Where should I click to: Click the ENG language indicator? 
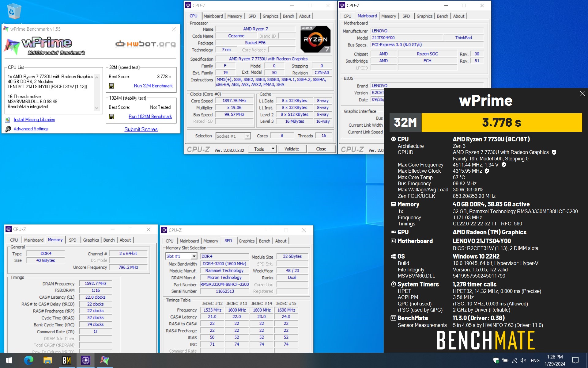click(x=535, y=360)
